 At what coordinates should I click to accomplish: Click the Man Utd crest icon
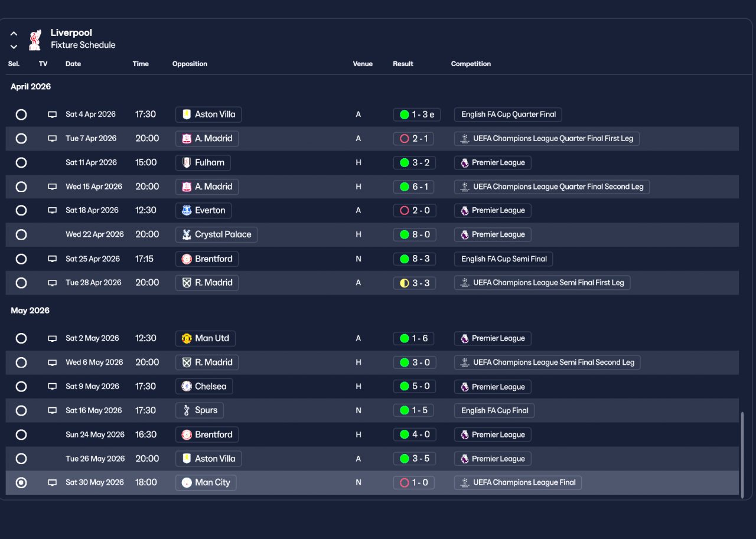click(x=187, y=338)
